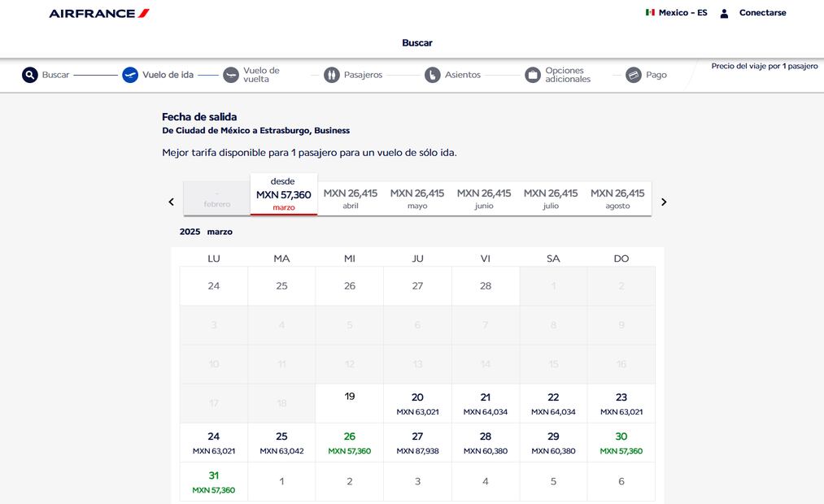824x504 pixels.
Task: Click the Buscar magnifier step icon
Action: point(30,75)
